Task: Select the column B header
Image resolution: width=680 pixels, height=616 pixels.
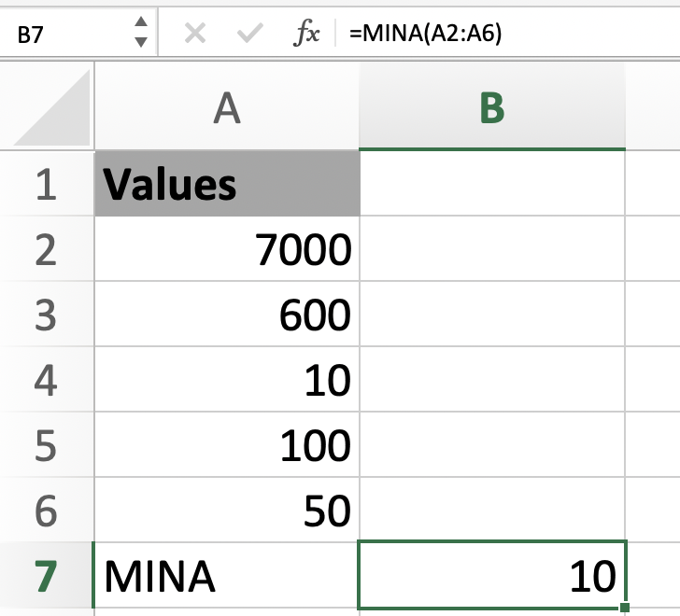Action: (x=491, y=109)
